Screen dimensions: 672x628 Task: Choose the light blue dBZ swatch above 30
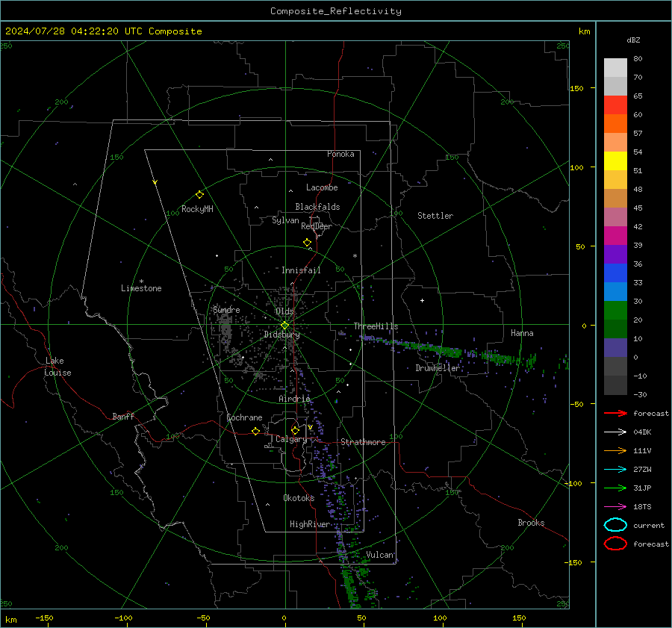pyautogui.click(x=615, y=292)
